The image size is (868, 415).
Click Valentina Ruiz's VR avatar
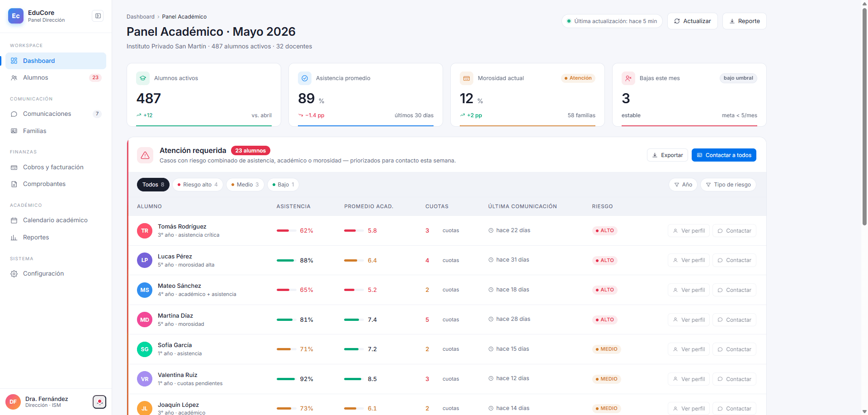pos(145,379)
